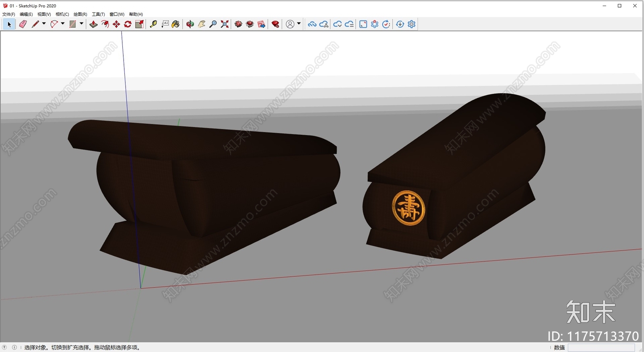The width and height of the screenshot is (644, 352).
Task: Click the status bar question-mark help icon
Action: click(x=4, y=348)
